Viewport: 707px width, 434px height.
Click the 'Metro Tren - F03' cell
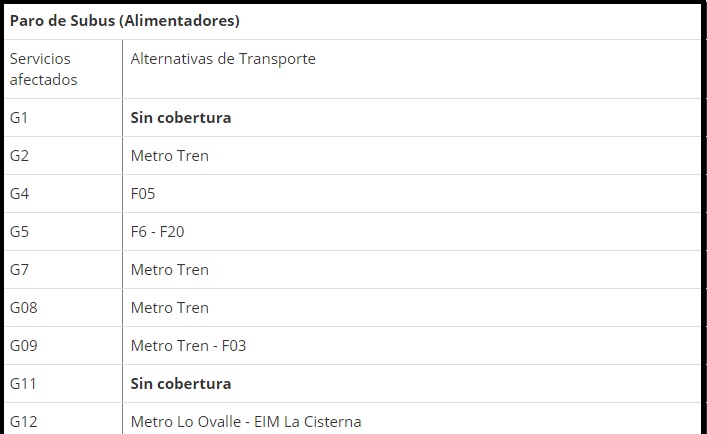point(188,346)
